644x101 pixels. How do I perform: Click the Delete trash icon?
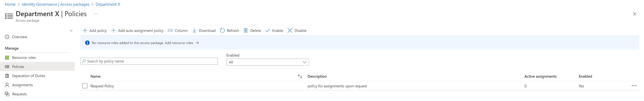tap(246, 31)
